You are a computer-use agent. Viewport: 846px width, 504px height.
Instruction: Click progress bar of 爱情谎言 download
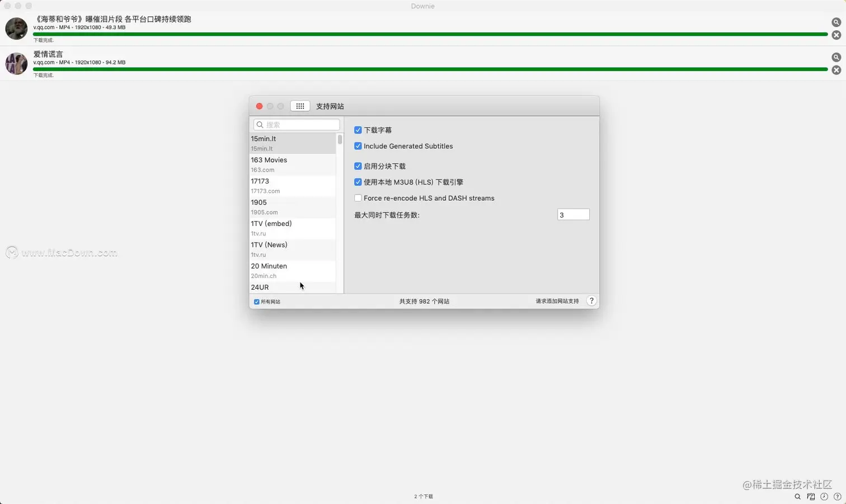430,69
